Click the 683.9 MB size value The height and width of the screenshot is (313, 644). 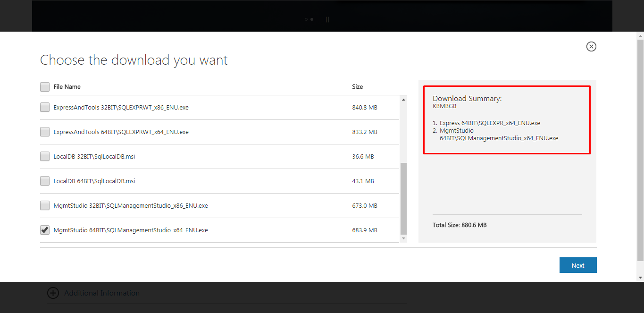point(365,230)
